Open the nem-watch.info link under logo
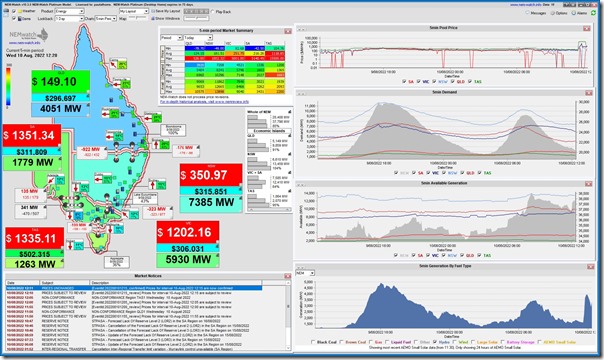Viewport: 604px width, 360px height. pyautogui.click(x=25, y=43)
